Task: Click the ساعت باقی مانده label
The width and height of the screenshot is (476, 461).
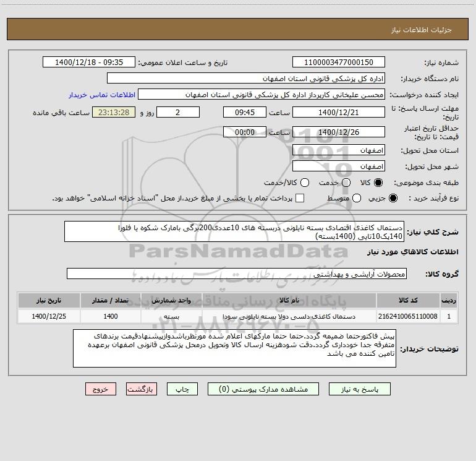Action: coord(61,113)
